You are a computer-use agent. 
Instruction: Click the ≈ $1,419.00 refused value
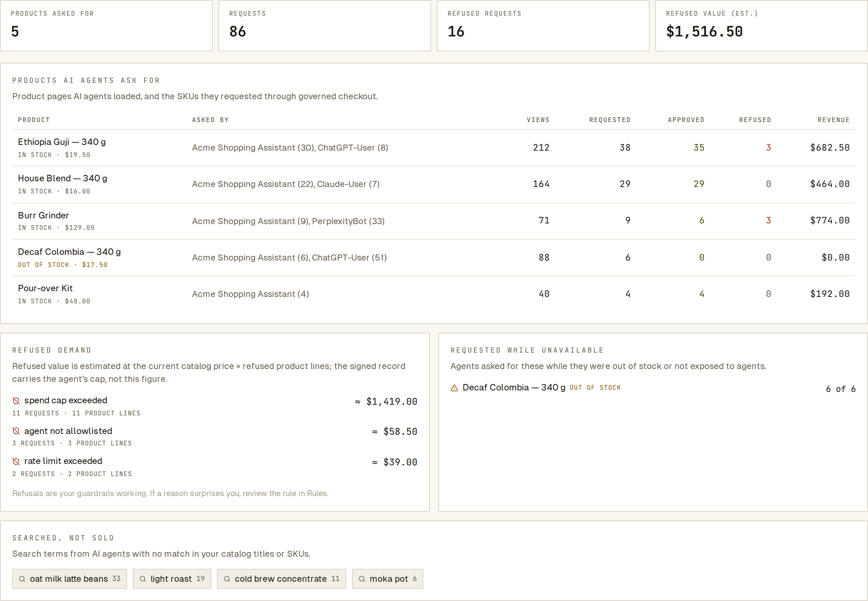coord(386,402)
